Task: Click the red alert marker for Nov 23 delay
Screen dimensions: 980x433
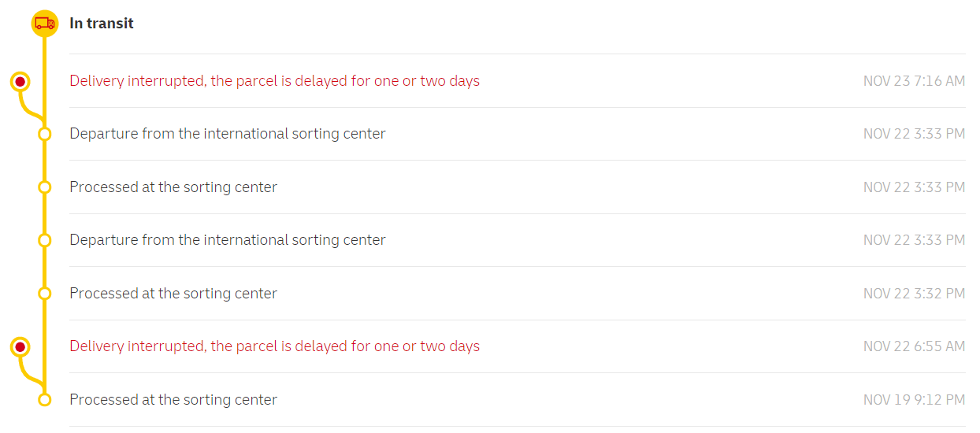Action: [x=20, y=81]
